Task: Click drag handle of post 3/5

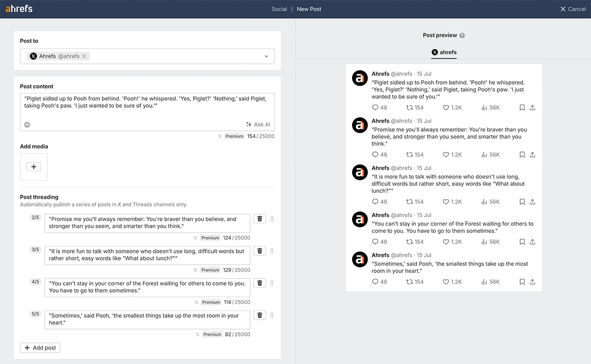Action: click(x=272, y=251)
